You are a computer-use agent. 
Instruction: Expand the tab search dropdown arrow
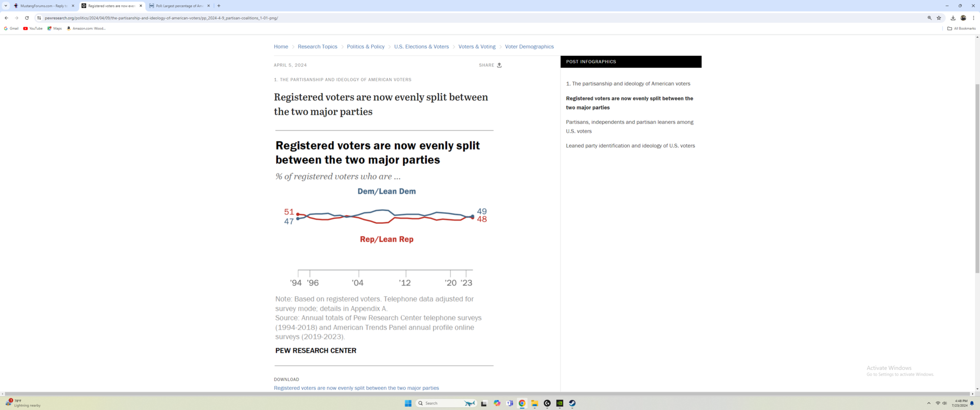pos(6,6)
